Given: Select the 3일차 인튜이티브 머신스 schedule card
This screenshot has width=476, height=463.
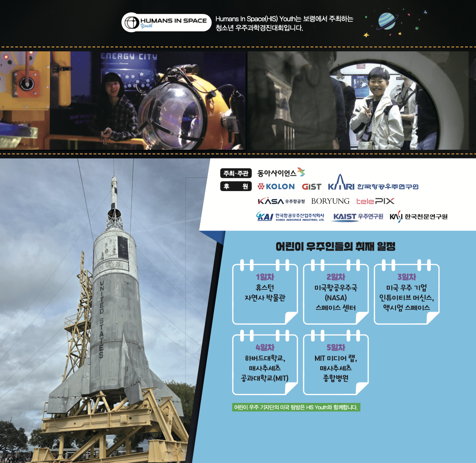Looking at the screenshot, I should coord(406,293).
